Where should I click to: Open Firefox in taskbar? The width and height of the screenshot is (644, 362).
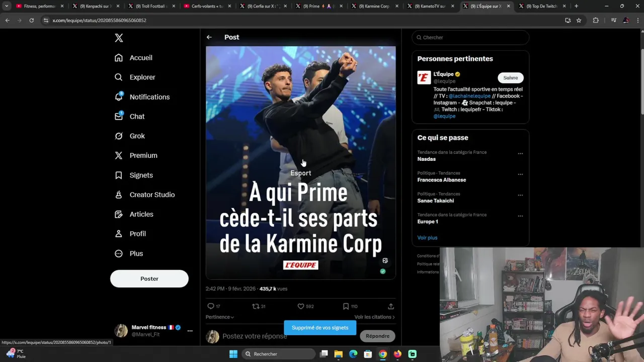397,354
